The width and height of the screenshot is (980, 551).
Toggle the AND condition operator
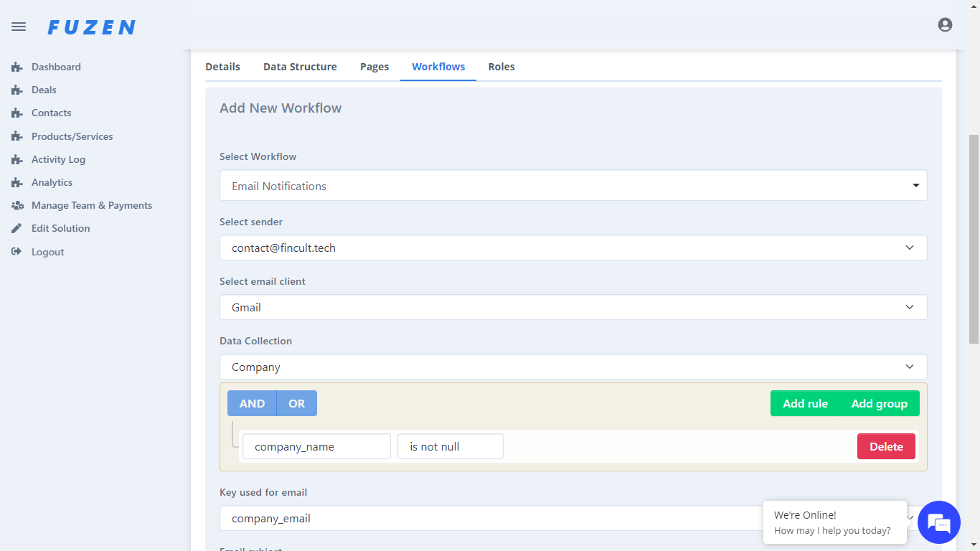(252, 404)
